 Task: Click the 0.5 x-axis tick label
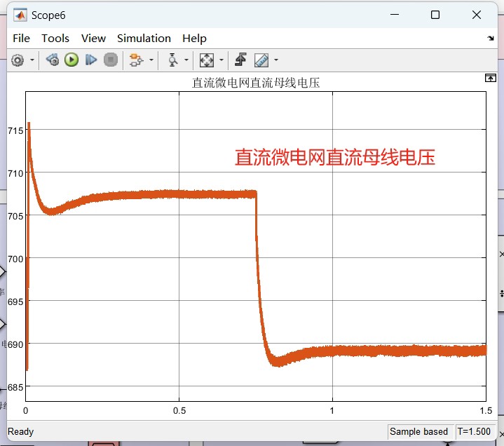click(x=179, y=411)
